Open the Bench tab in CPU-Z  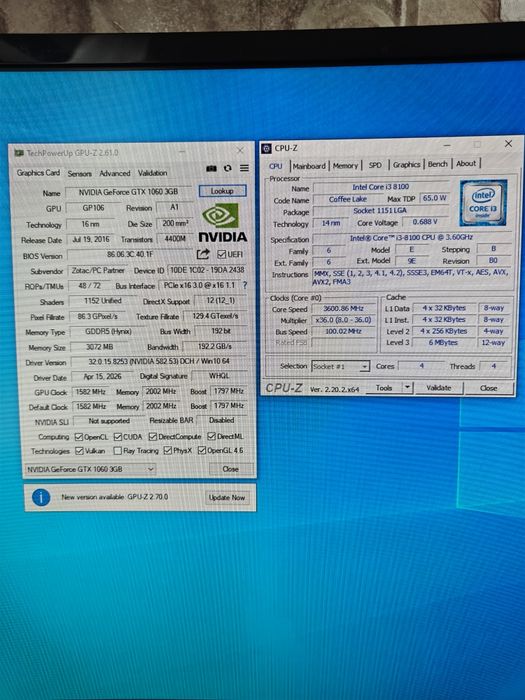point(438,164)
